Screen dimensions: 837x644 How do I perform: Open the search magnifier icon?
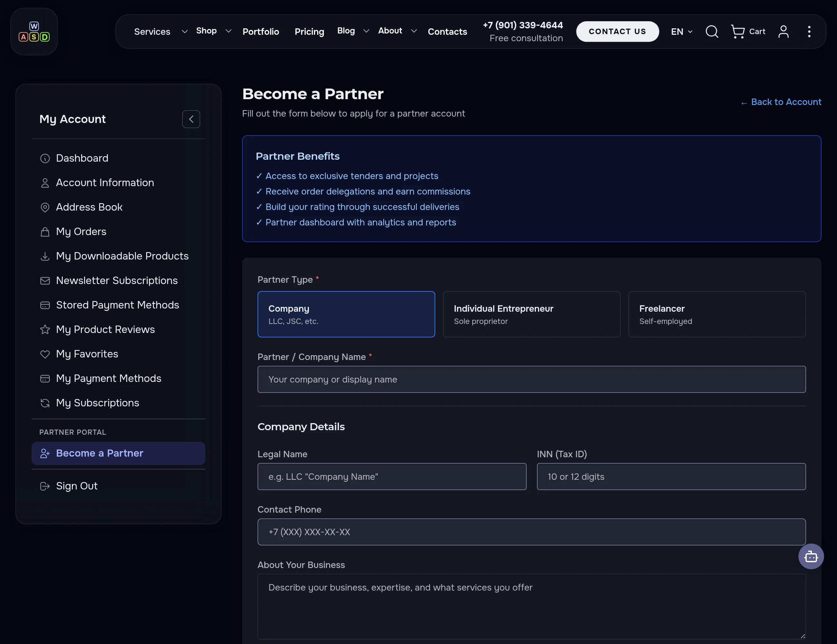tap(712, 32)
